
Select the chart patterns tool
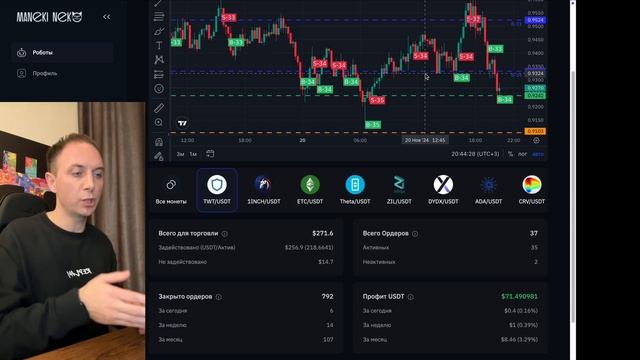pos(159,60)
